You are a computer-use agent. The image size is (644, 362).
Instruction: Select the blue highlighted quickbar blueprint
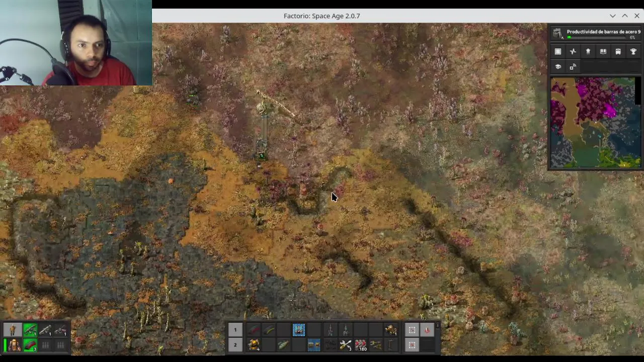299,330
